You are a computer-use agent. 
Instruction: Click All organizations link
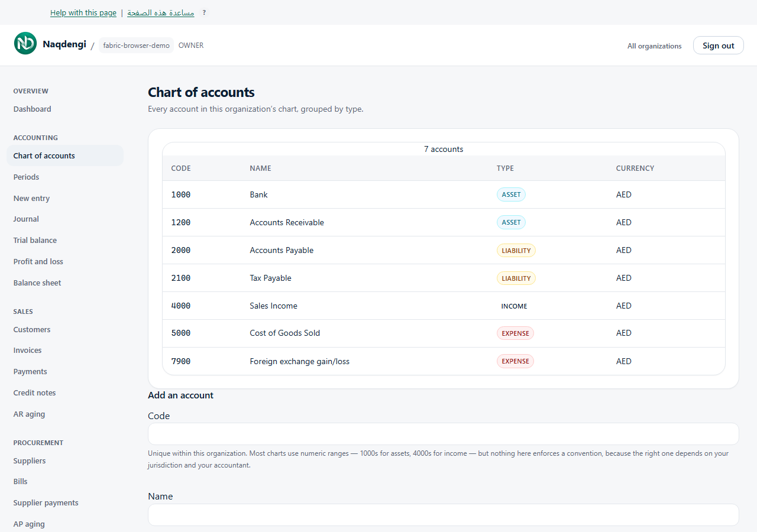point(654,46)
